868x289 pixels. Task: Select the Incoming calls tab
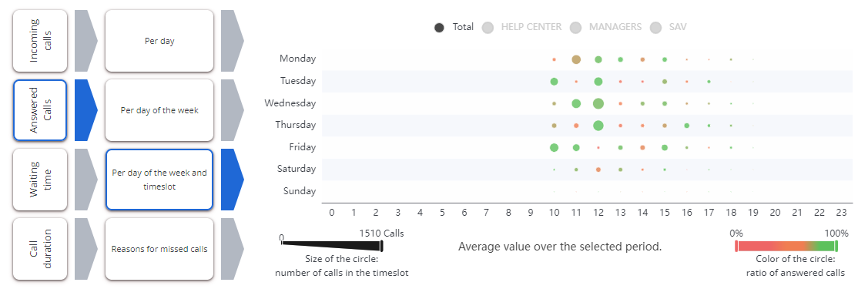click(x=40, y=40)
